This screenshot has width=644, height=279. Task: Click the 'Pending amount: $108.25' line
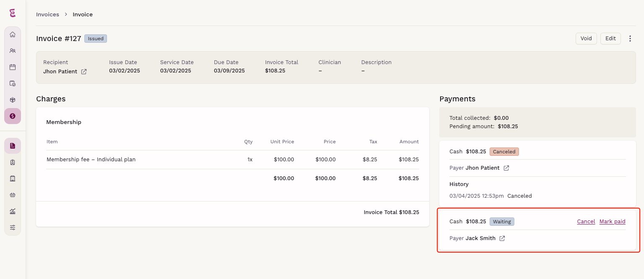pyautogui.click(x=484, y=126)
